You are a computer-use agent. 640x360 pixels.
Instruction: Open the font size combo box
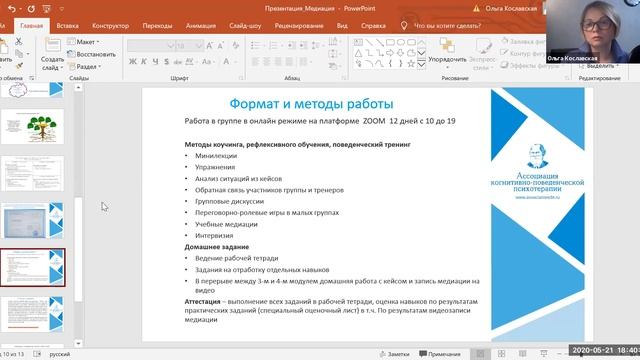tap(189, 46)
